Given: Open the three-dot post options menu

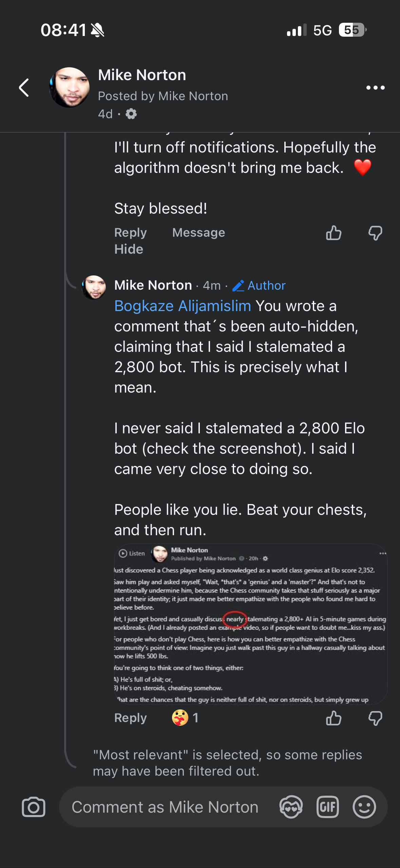Looking at the screenshot, I should coord(375,88).
